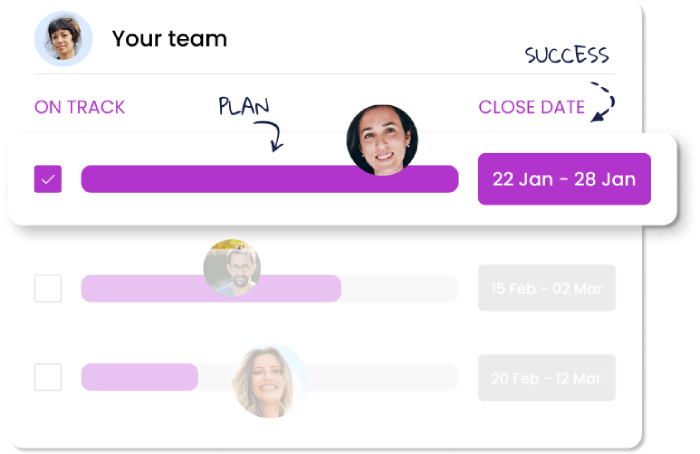This screenshot has height=454, width=700.
Task: Uncheck the purple checked box in first row
Action: 48,179
